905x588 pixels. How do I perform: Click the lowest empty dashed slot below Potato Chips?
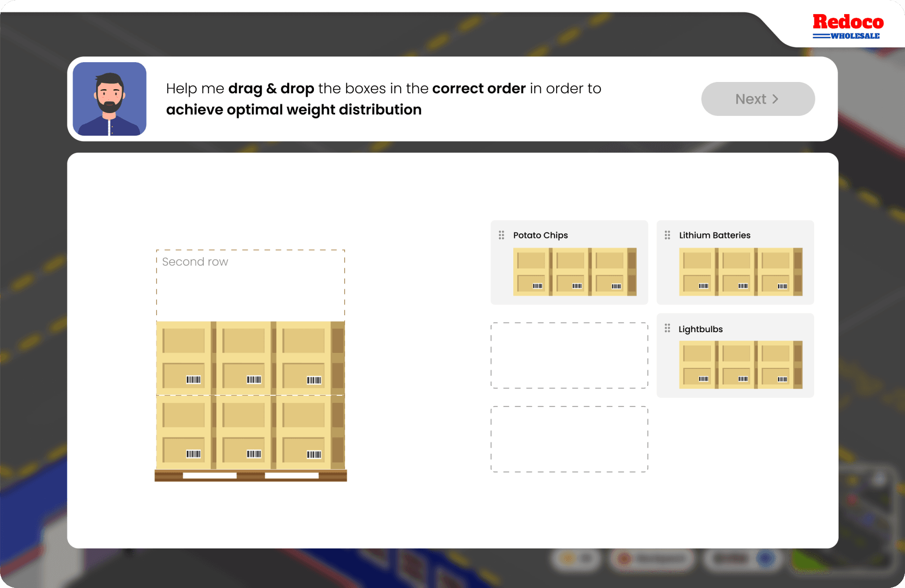pos(569,439)
